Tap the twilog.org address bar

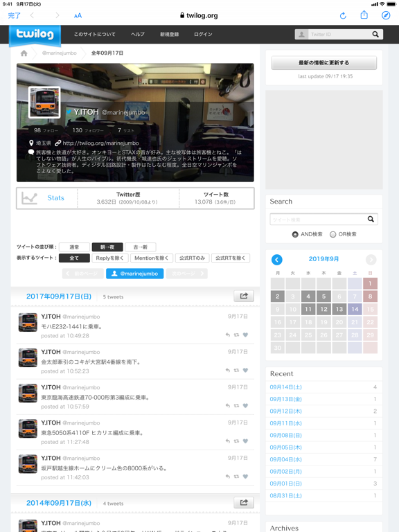[199, 16]
